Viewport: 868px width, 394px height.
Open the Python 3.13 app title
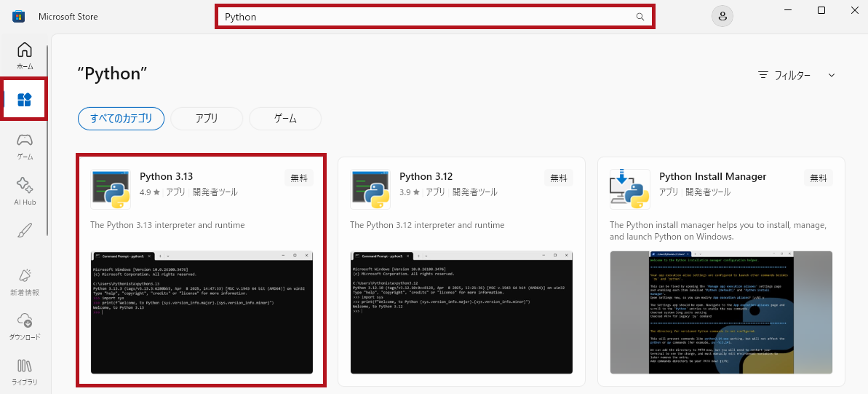tap(165, 176)
